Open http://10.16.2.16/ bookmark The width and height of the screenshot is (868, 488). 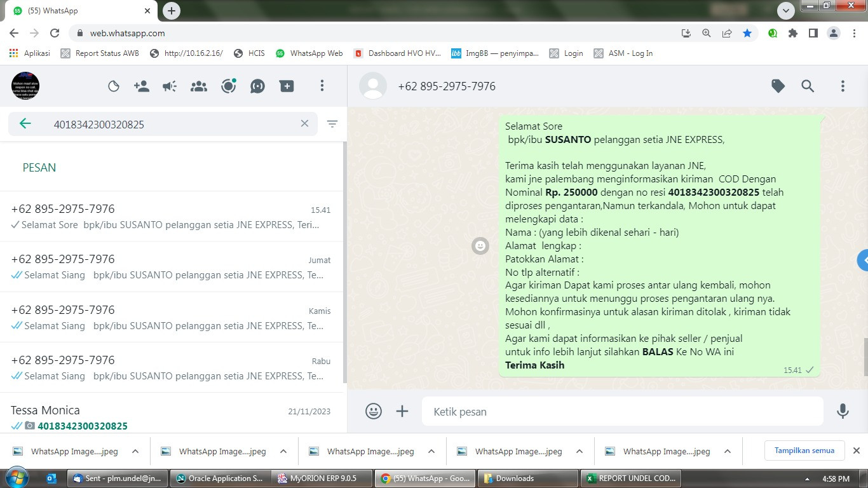186,53
